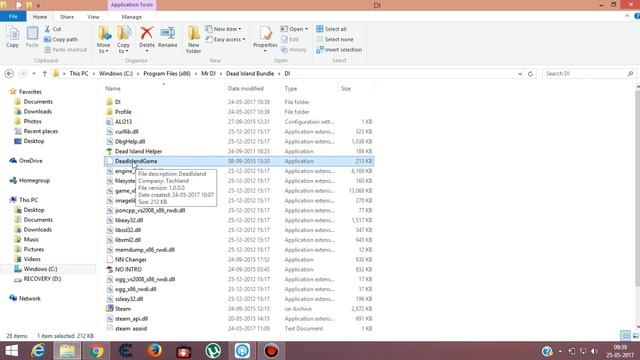
Task: Click Program Files (x86) in breadcrumb
Action: [x=167, y=74]
